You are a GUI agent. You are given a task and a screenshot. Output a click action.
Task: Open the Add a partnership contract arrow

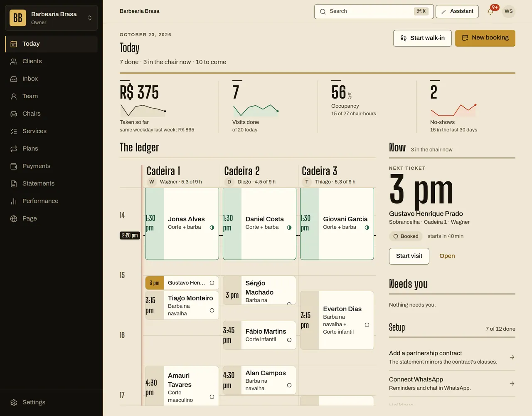click(512, 357)
